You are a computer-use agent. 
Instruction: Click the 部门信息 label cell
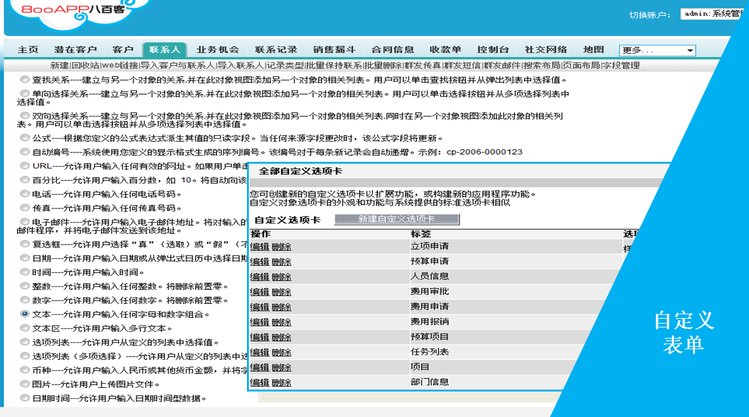click(429, 382)
